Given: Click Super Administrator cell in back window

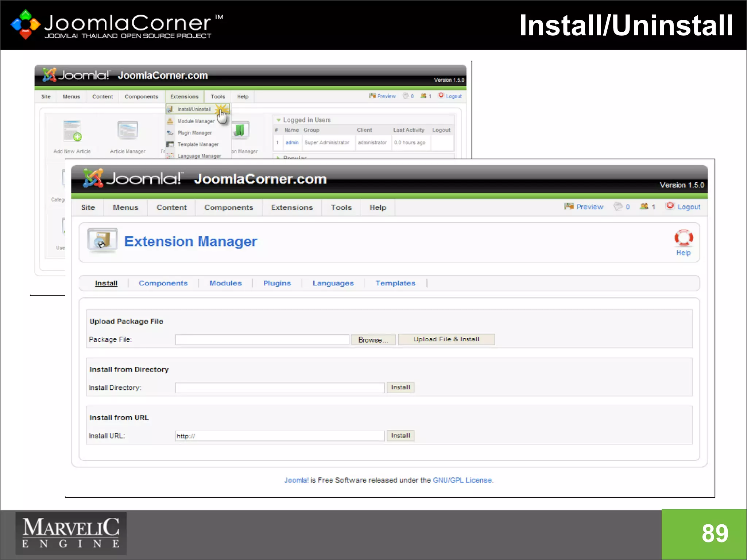Looking at the screenshot, I should 327,143.
